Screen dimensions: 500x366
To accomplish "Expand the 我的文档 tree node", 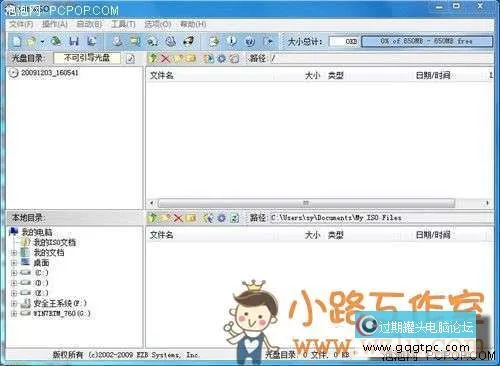I will (x=14, y=253).
